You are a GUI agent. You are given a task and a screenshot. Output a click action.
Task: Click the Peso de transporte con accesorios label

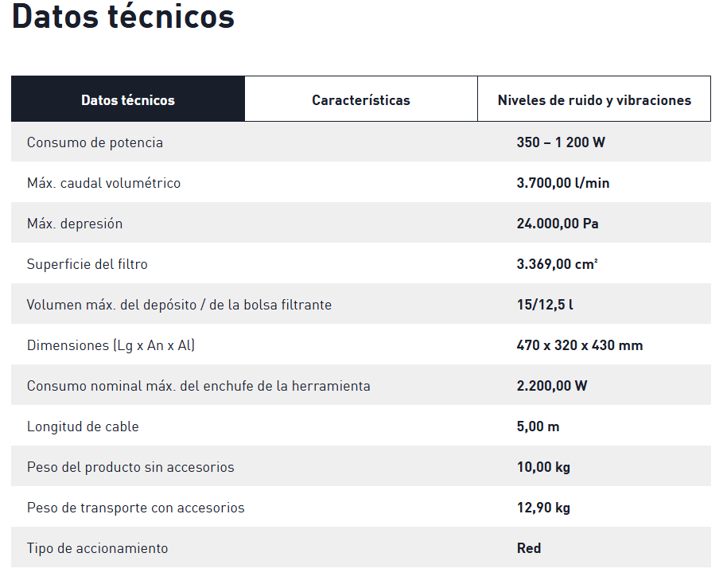coord(135,508)
